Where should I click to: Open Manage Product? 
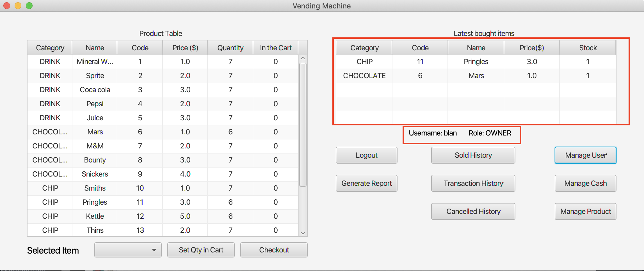pyautogui.click(x=586, y=211)
